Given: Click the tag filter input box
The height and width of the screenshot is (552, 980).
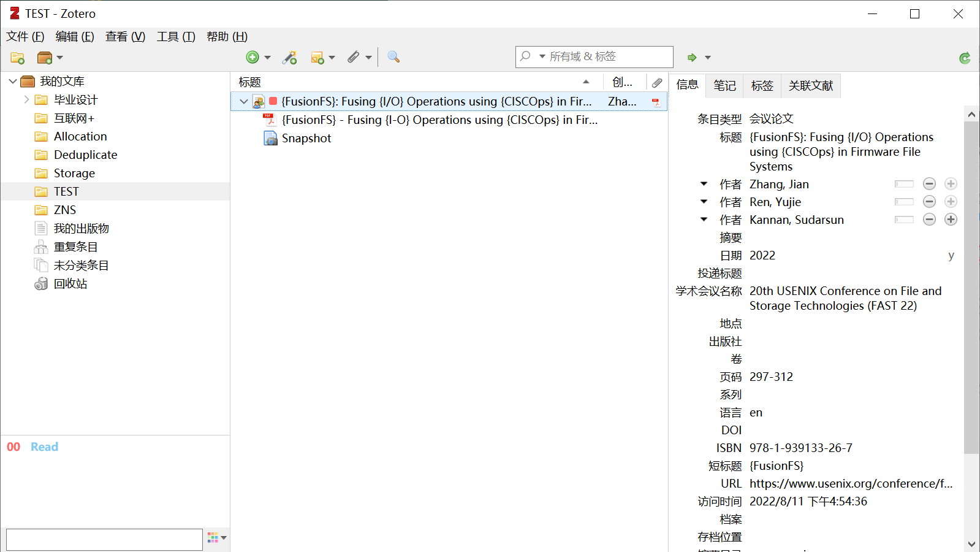Looking at the screenshot, I should point(104,540).
